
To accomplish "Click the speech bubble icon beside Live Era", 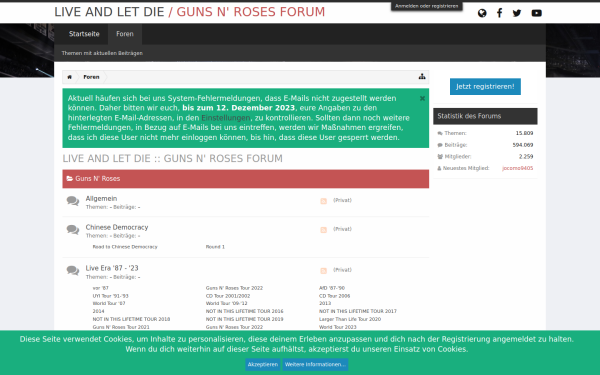I will tap(73, 271).
